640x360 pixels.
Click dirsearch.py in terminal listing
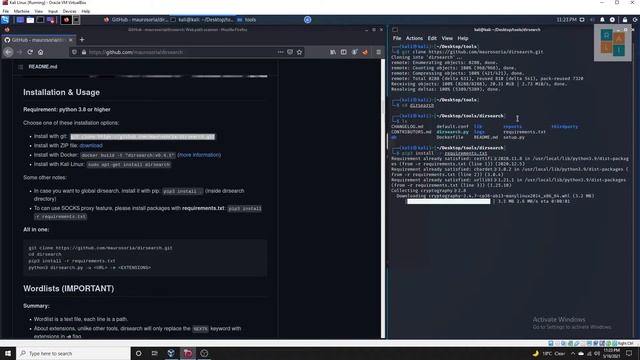tap(452, 132)
